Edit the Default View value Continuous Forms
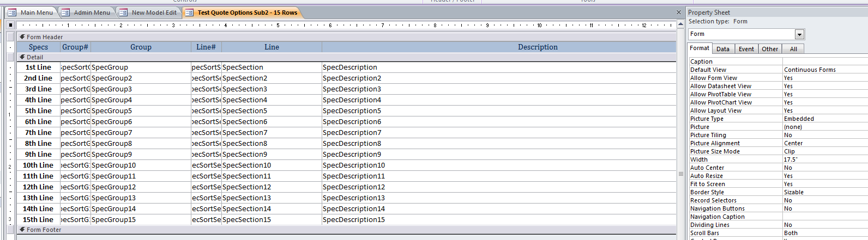The height and width of the screenshot is (240, 868). pos(825,70)
